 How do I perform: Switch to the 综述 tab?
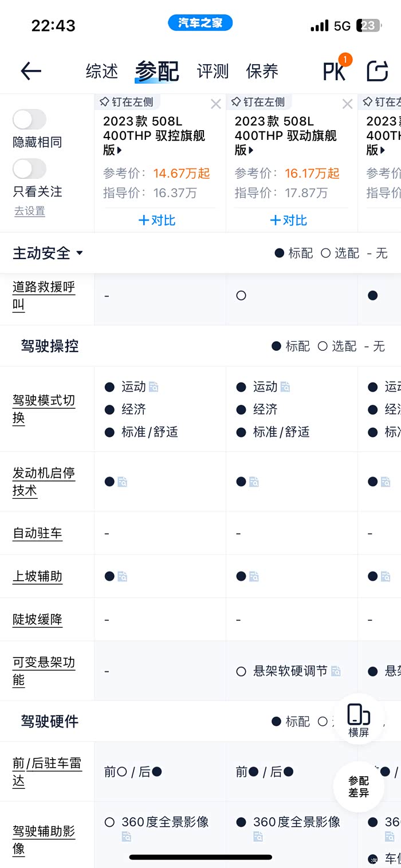coord(102,71)
